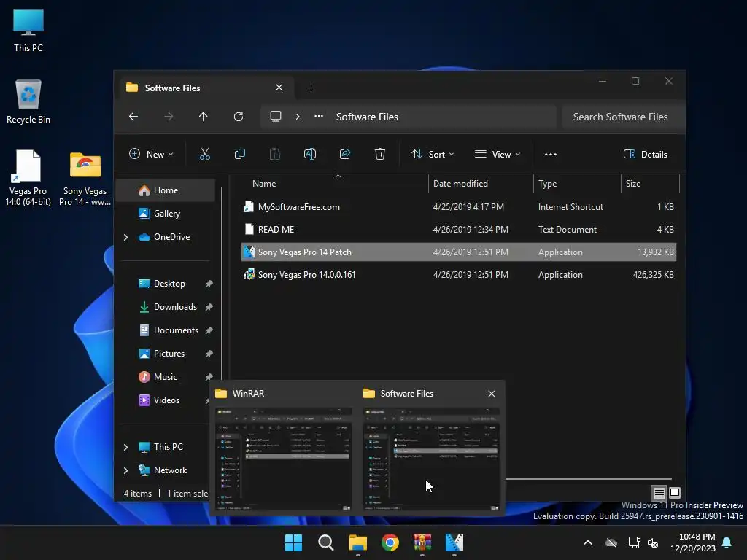Toggle the Details pane button
Screen dimensions: 747x560
[x=646, y=155]
